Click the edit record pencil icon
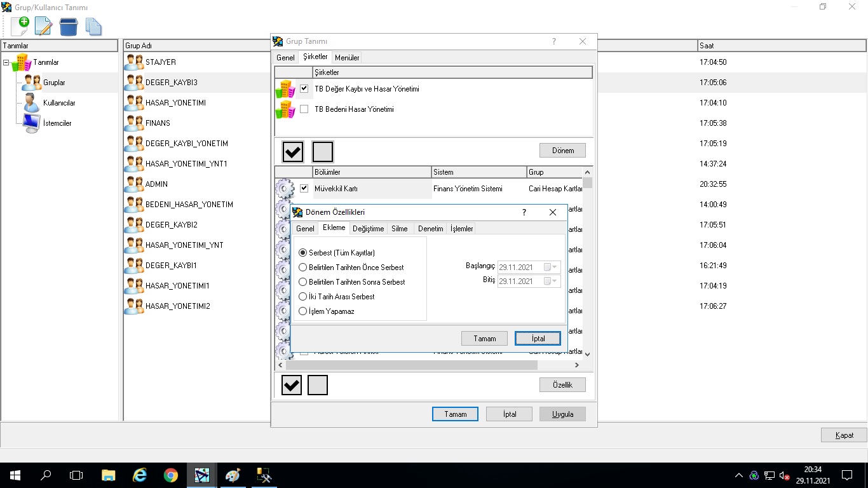The width and height of the screenshot is (868, 488). tap(43, 26)
